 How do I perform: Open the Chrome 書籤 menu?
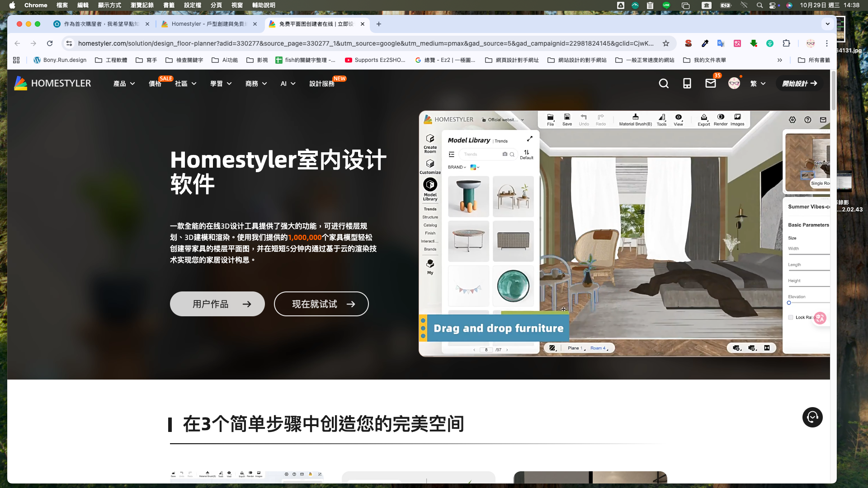[168, 5]
